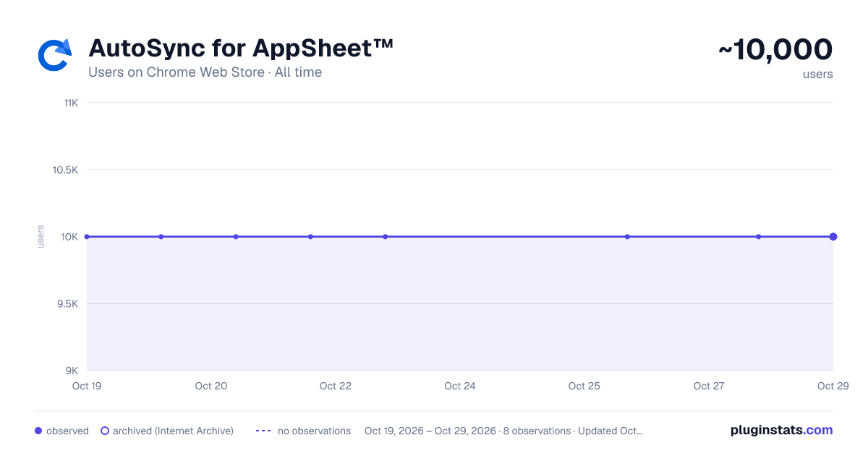Screen dimensions: 868x456
Task: Select the data point just before Oct 22
Action: tap(310, 237)
